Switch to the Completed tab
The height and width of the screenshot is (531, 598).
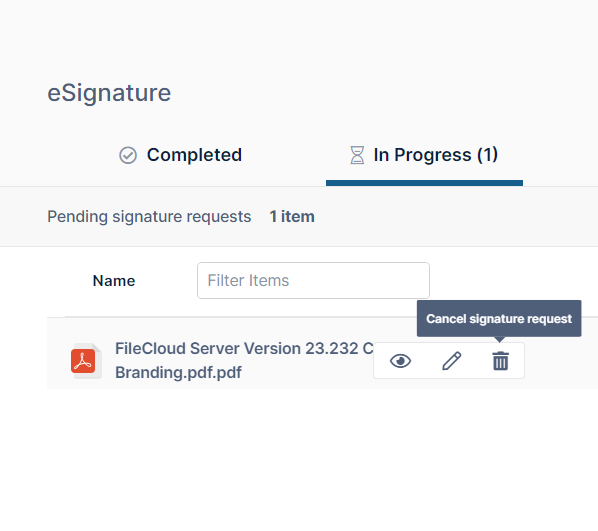[x=180, y=155]
